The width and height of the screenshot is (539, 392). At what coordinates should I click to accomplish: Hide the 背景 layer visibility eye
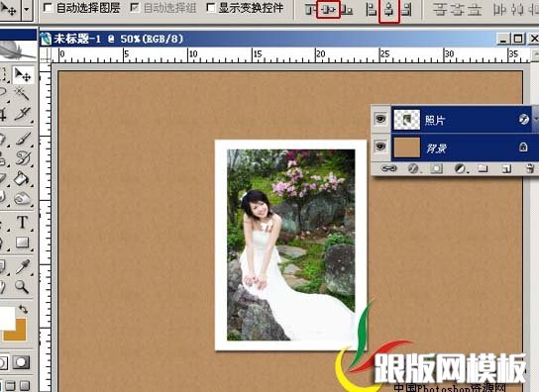(380, 147)
